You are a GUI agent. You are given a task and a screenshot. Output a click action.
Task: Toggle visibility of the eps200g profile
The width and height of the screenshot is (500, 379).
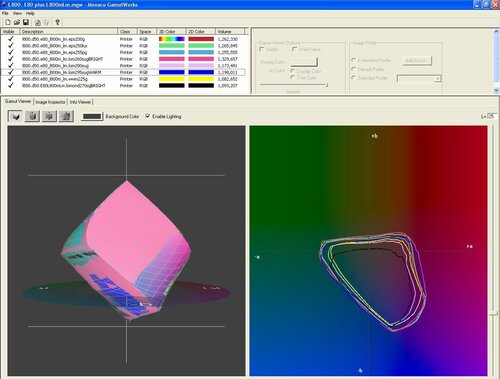pyautogui.click(x=11, y=39)
